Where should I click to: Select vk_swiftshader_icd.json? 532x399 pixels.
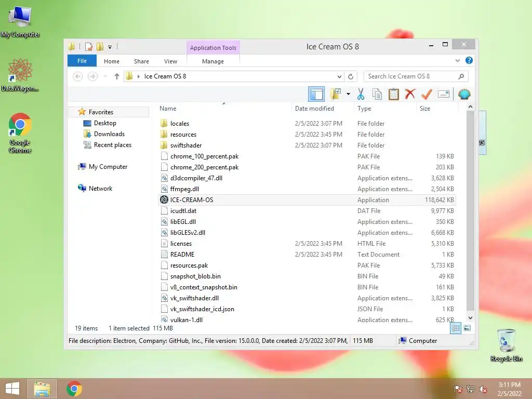[x=307, y=309]
